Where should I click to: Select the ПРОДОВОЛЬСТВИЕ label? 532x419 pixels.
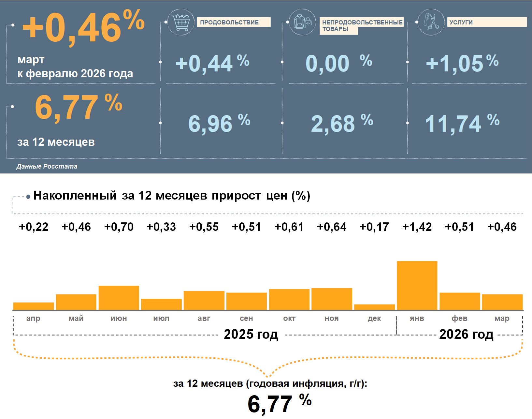click(x=234, y=22)
